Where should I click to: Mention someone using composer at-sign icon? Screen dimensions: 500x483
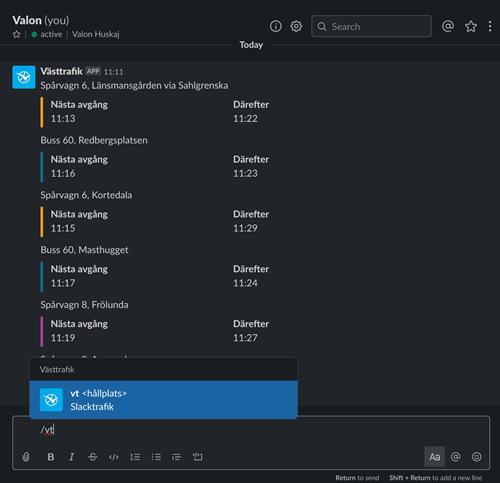coord(455,457)
